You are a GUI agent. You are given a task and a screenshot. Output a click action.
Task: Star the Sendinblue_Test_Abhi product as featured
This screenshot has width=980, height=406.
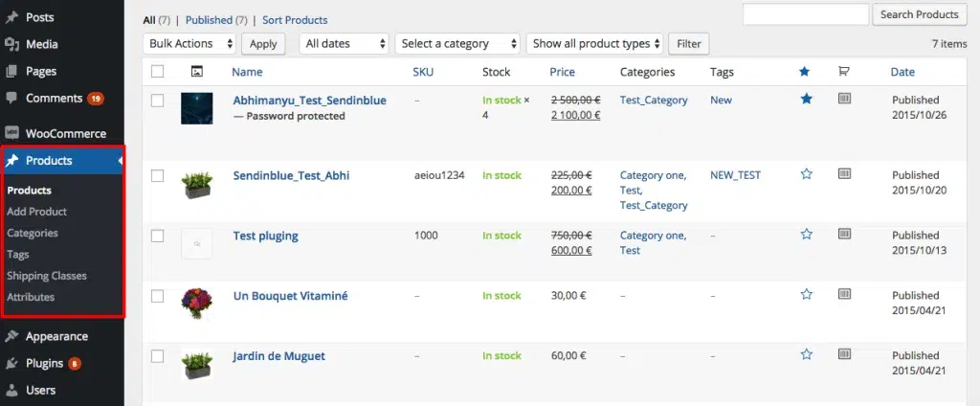click(806, 174)
